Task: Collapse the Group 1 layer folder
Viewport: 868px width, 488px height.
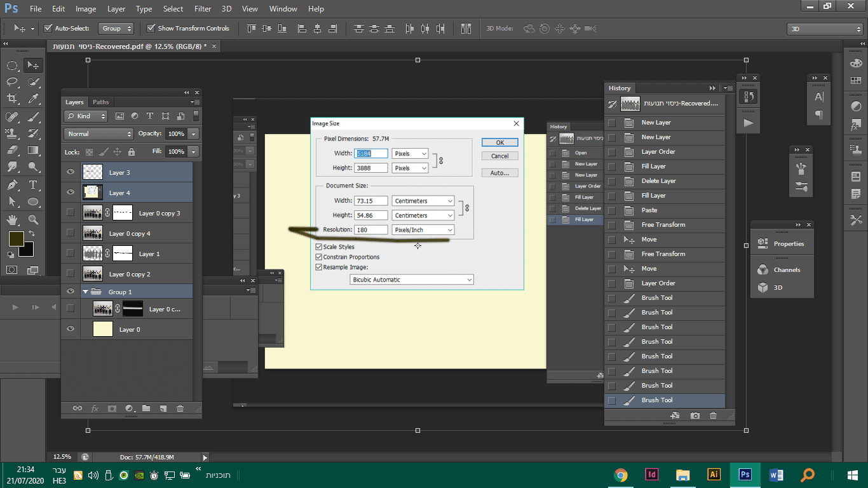Action: click(x=86, y=292)
